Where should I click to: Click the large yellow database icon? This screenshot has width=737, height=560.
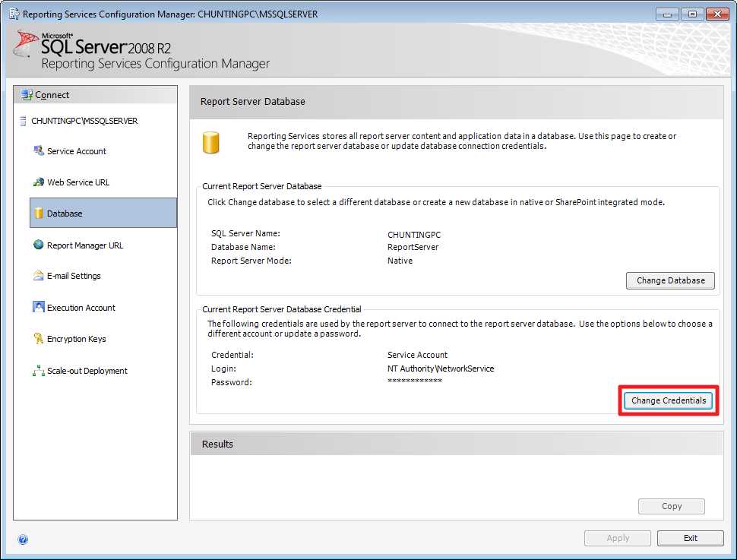tap(211, 142)
